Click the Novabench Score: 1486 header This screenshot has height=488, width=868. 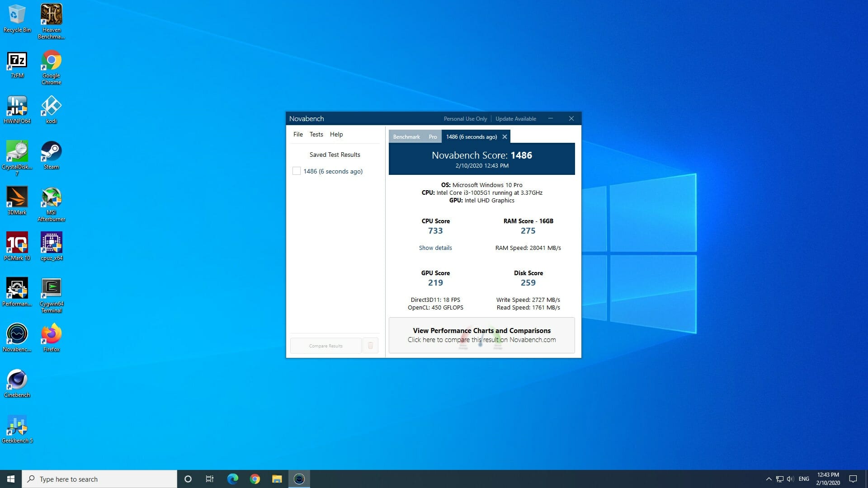click(x=482, y=155)
